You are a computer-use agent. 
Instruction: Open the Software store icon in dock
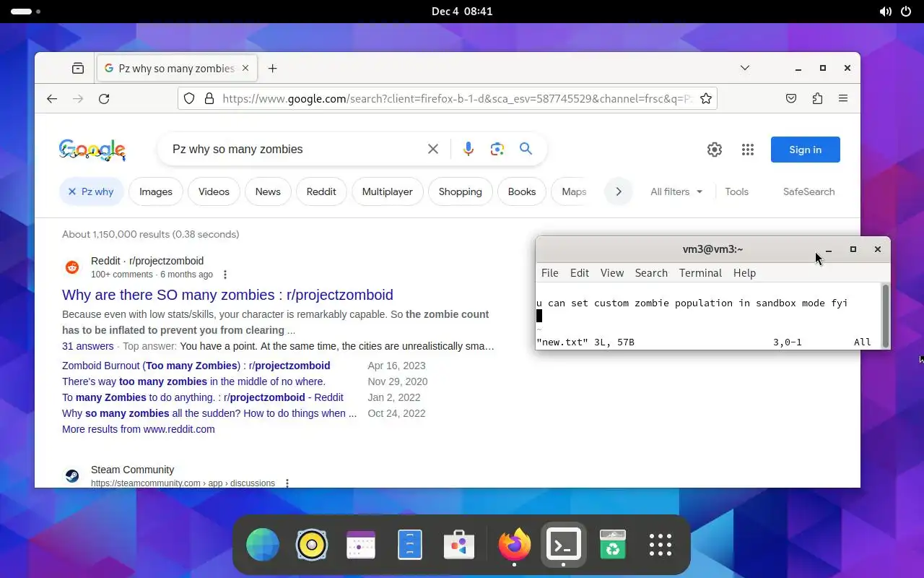click(x=459, y=544)
